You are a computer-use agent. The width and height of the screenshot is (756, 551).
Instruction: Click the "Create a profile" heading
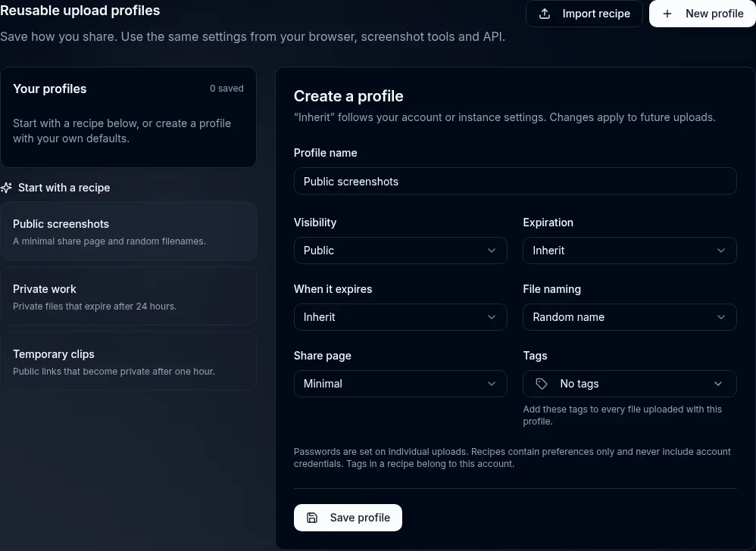pos(348,96)
